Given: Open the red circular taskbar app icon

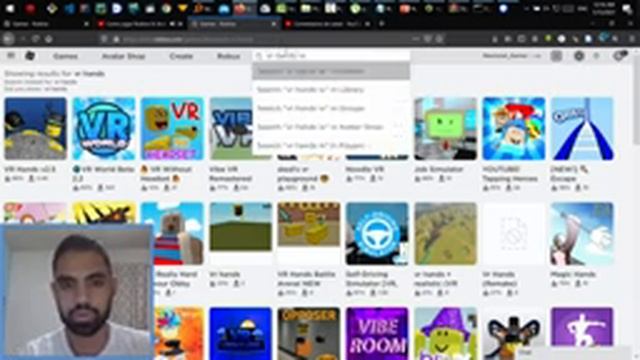Looking at the screenshot, I should [30, 8].
